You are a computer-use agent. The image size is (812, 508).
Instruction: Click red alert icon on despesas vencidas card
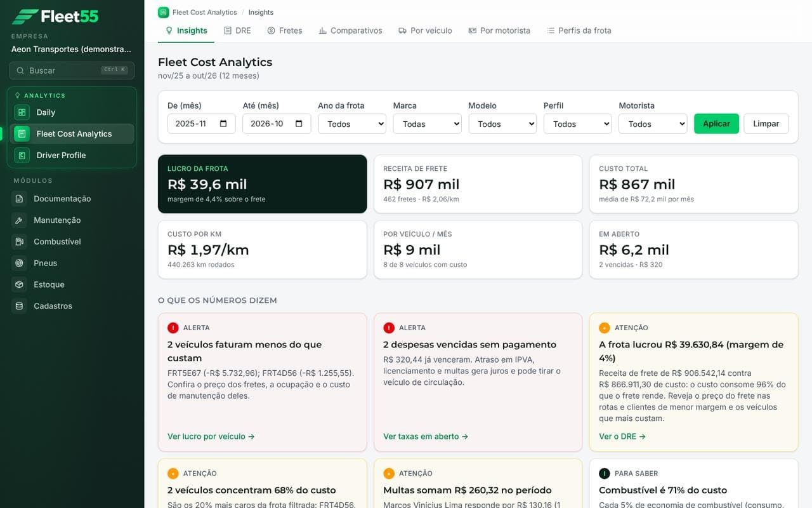pyautogui.click(x=389, y=328)
